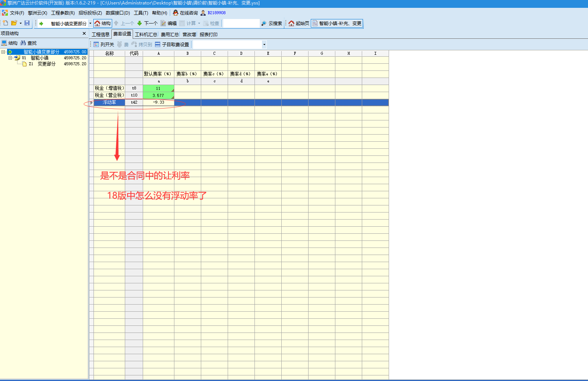Screen dimensions: 588x381
Task: Open the 工具(T) menu
Action: click(141, 13)
